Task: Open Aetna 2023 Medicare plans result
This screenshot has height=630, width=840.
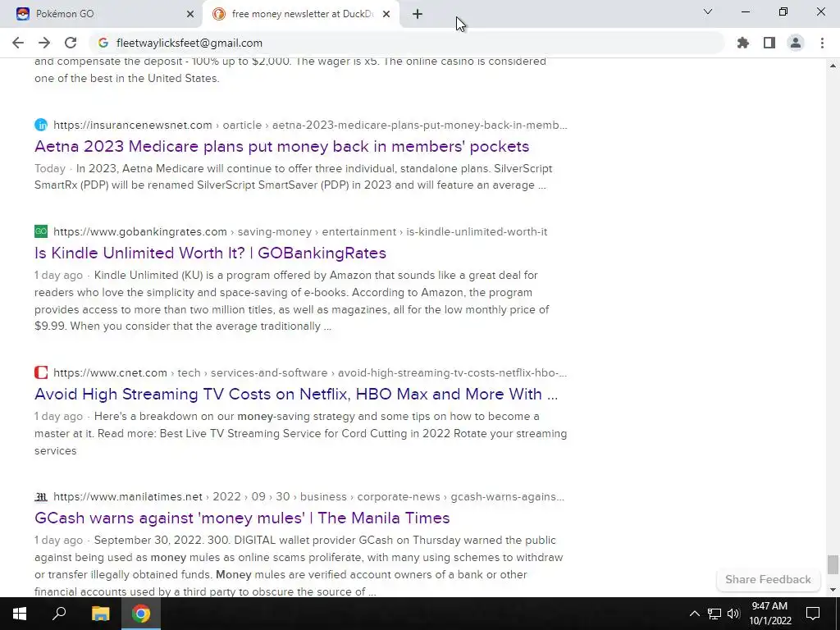Action: pos(282,146)
